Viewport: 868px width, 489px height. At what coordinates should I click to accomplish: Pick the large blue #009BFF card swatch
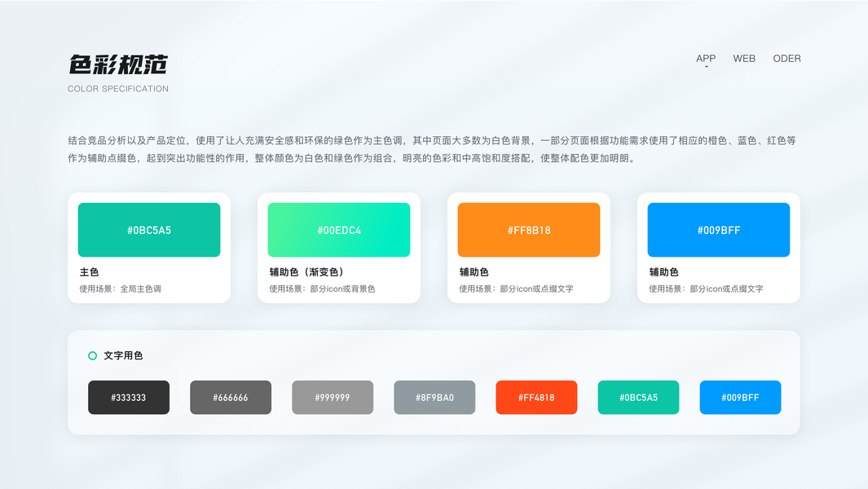pos(719,230)
